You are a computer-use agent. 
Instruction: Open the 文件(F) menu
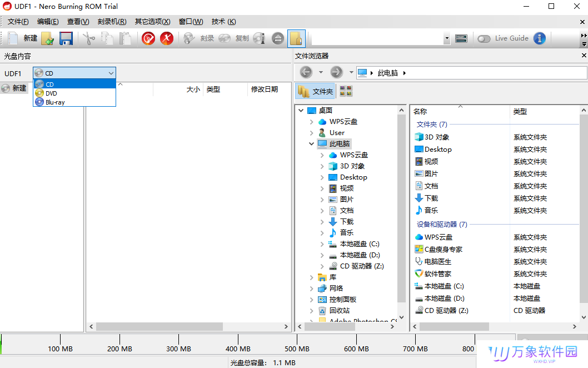(x=18, y=22)
